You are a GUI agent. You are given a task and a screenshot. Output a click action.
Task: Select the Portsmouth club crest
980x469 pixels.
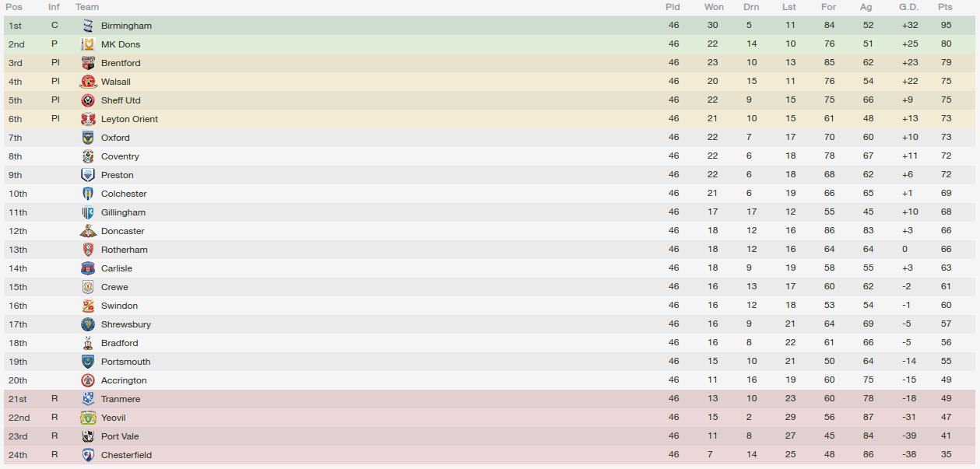coord(88,362)
